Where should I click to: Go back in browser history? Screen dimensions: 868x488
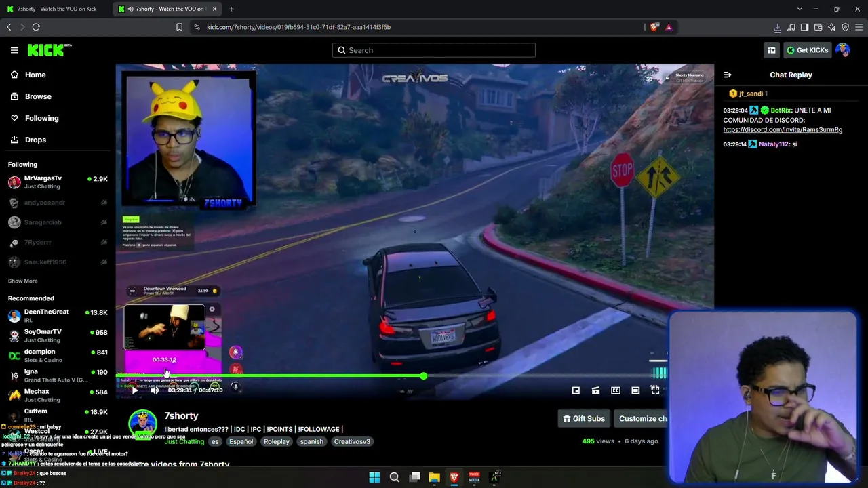pos(9,27)
